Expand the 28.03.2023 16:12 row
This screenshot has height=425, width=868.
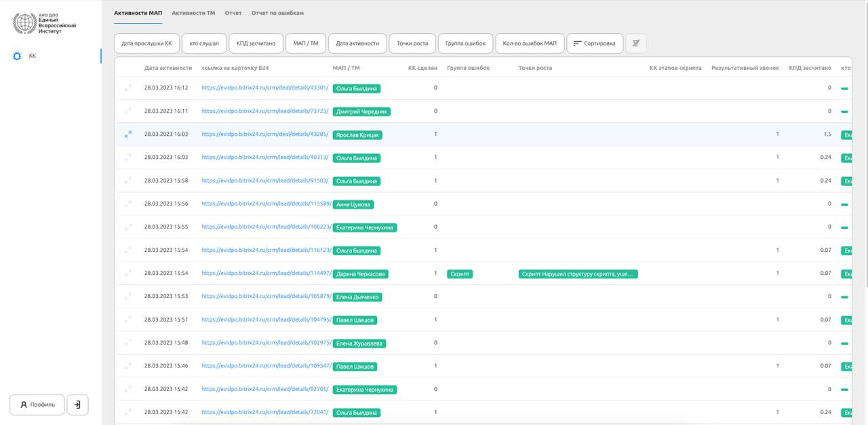pyautogui.click(x=128, y=88)
